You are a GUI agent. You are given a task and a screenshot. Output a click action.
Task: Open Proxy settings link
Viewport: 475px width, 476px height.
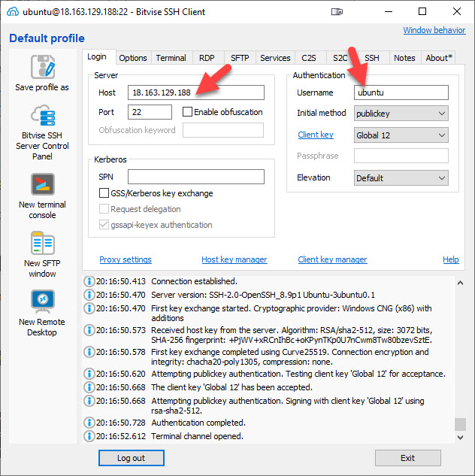[126, 259]
